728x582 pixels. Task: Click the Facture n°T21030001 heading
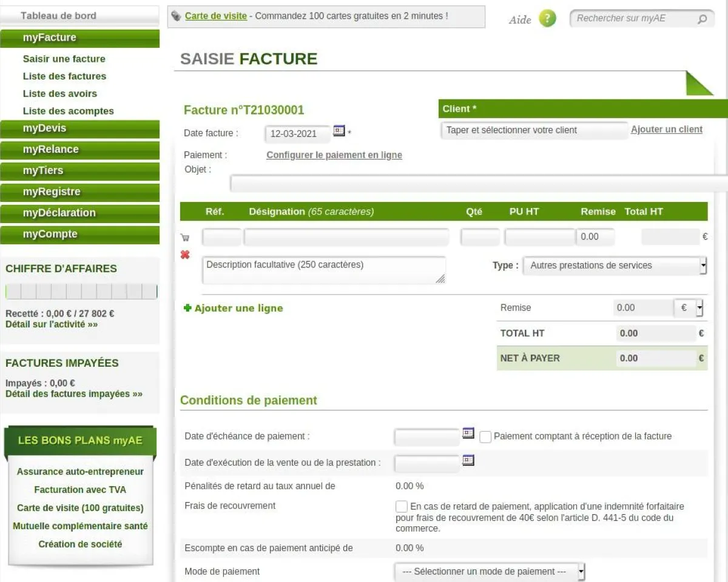(x=244, y=110)
